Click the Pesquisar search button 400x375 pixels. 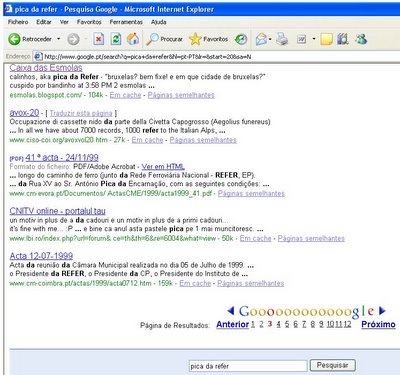click(x=332, y=365)
